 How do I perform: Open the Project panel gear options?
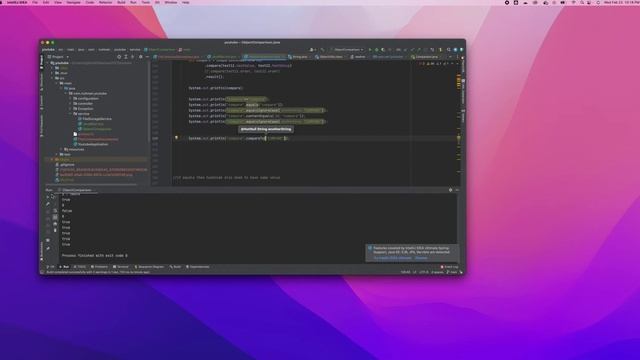(x=141, y=57)
